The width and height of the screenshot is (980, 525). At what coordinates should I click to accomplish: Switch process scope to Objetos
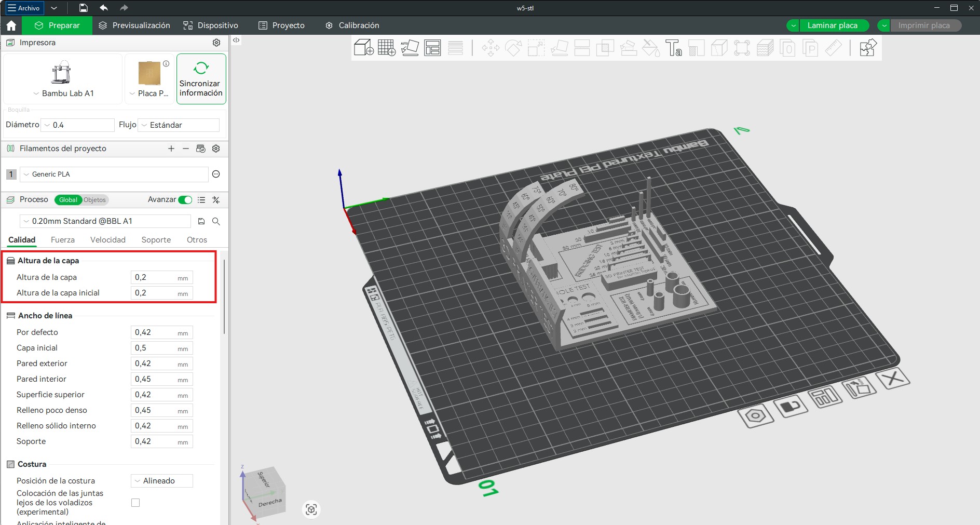94,200
